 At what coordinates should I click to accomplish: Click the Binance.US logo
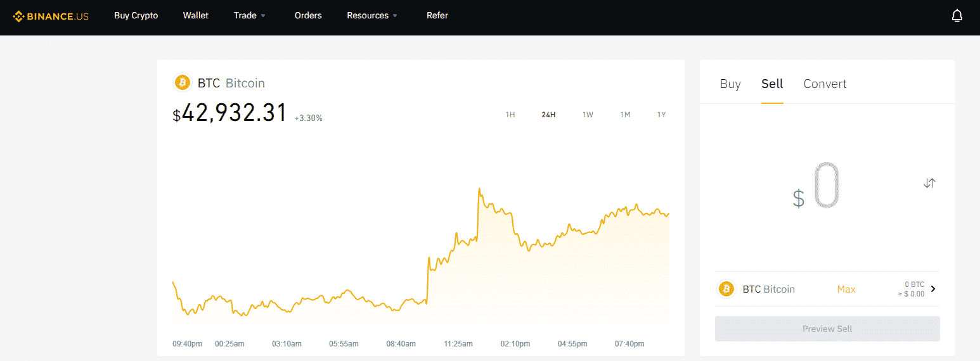pyautogui.click(x=51, y=16)
